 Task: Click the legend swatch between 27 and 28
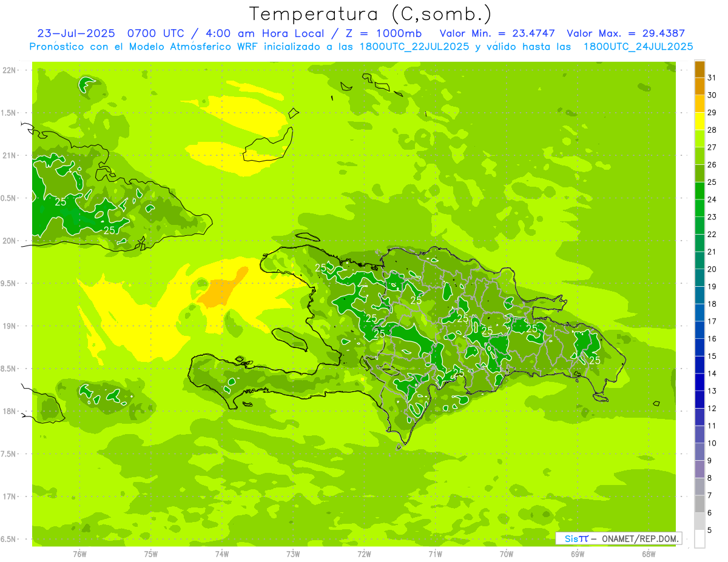click(x=699, y=139)
